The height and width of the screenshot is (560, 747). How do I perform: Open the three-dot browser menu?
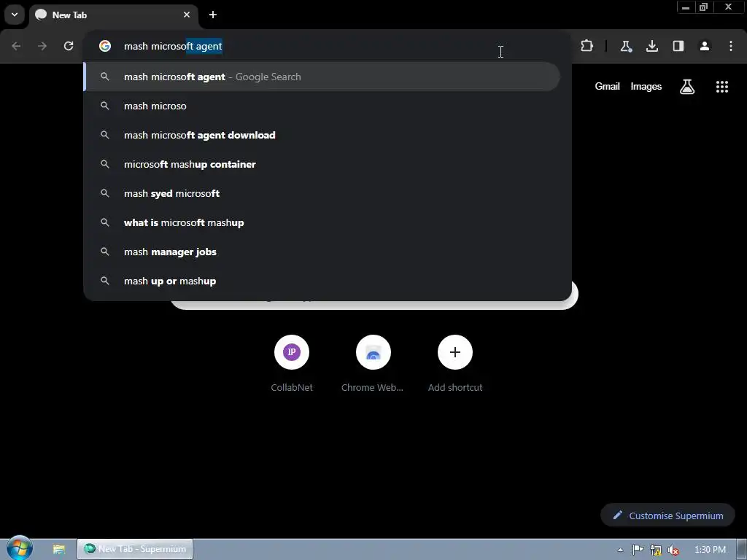tap(731, 46)
